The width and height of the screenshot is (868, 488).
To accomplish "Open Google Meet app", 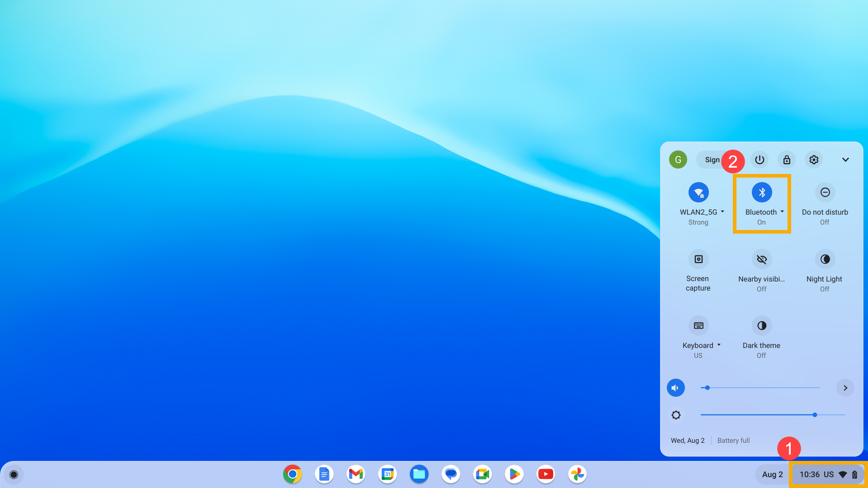I will coord(483,474).
